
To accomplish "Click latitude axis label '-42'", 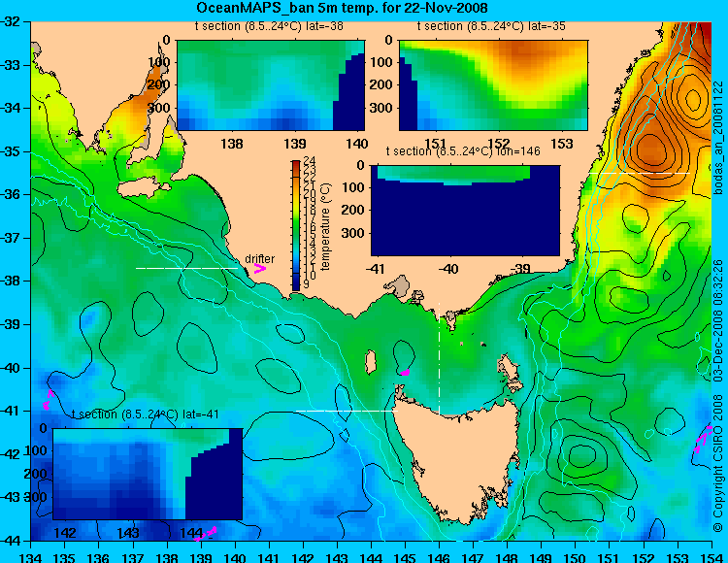I will pyautogui.click(x=10, y=454).
